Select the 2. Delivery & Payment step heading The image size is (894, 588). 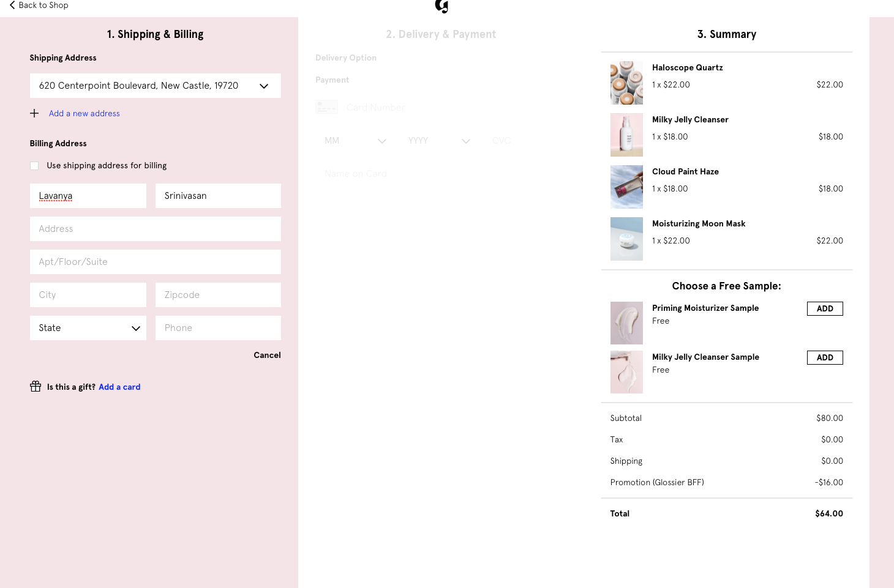coord(441,34)
